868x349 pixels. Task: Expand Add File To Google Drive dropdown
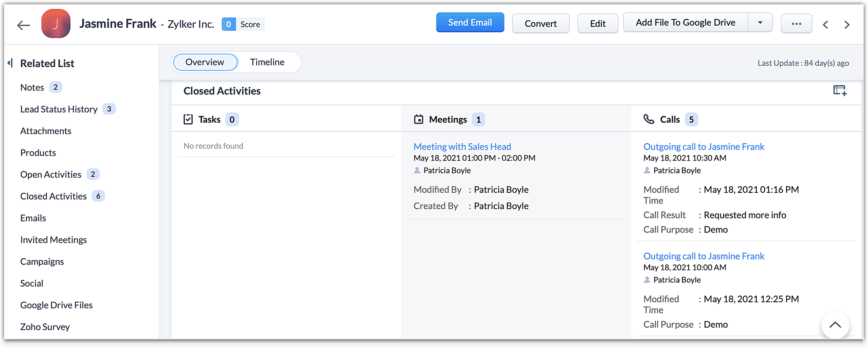coord(760,23)
